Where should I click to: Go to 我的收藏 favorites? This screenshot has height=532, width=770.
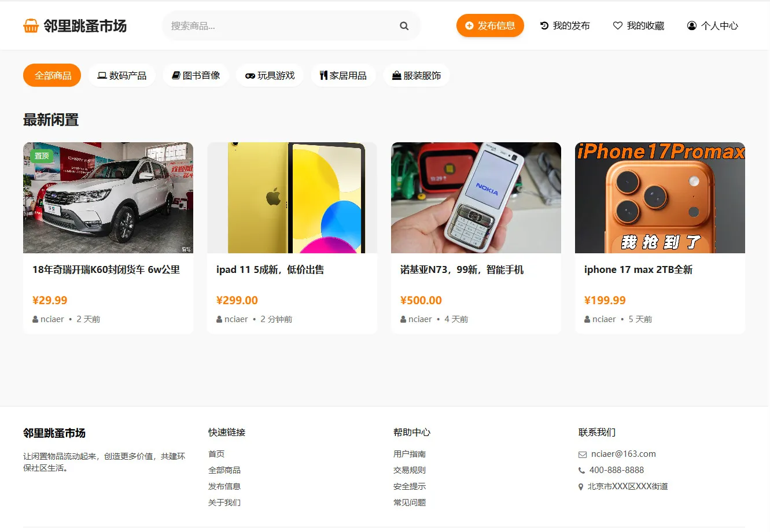tap(639, 26)
